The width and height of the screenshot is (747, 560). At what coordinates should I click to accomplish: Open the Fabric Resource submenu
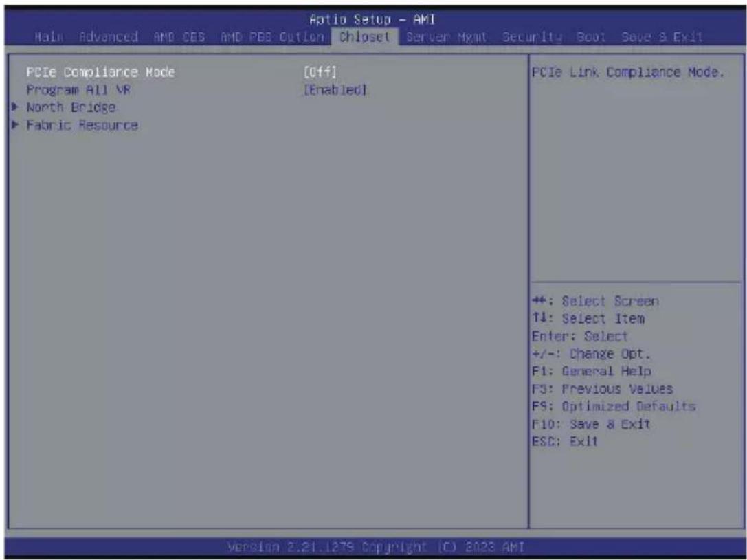point(82,125)
